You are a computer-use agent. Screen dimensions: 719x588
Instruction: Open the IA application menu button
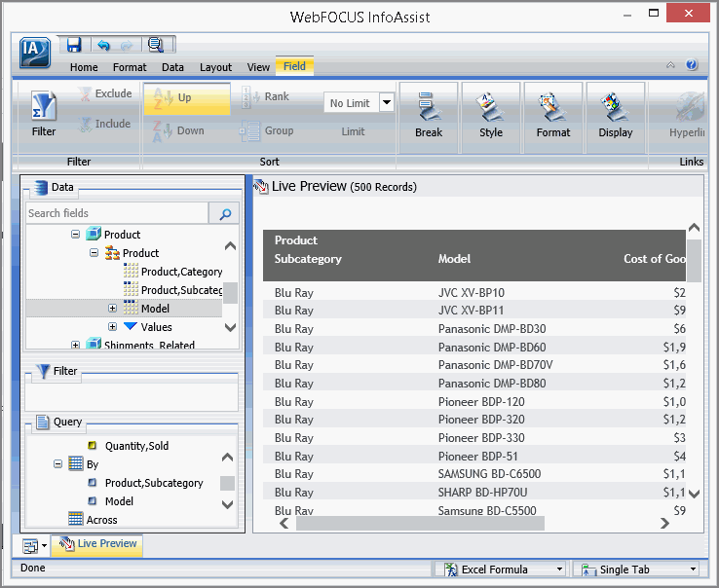click(x=35, y=52)
